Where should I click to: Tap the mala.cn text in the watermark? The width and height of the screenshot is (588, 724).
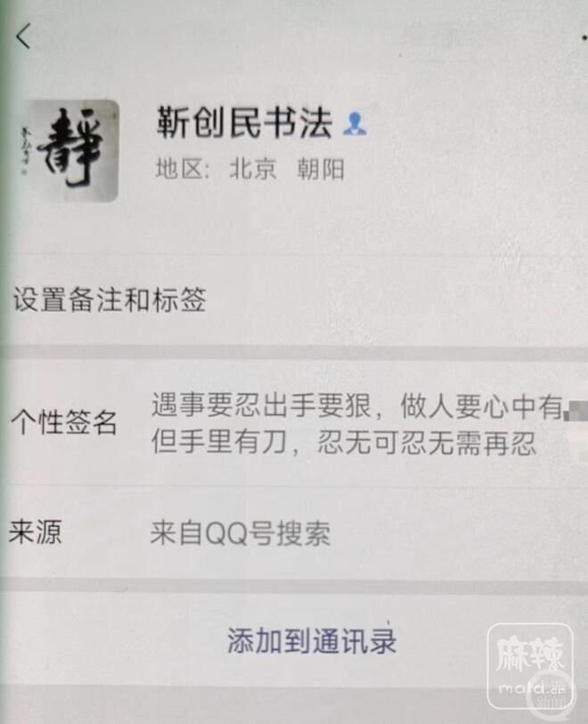532,688
